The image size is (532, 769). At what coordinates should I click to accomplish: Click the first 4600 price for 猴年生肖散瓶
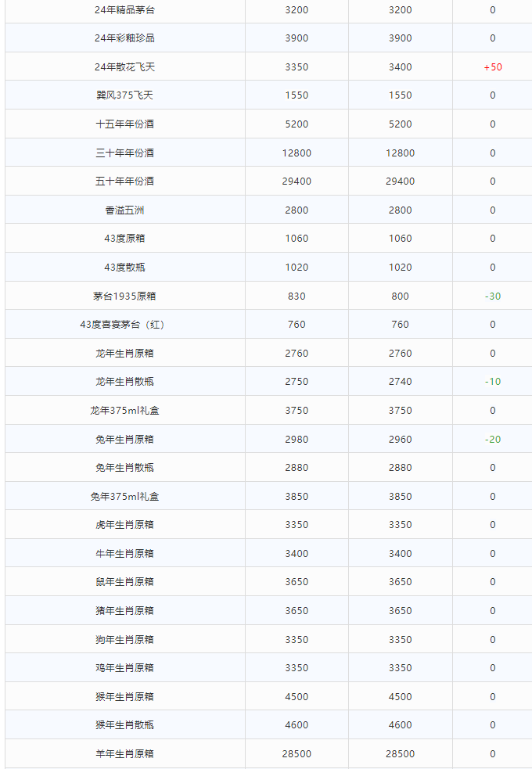coord(297,725)
